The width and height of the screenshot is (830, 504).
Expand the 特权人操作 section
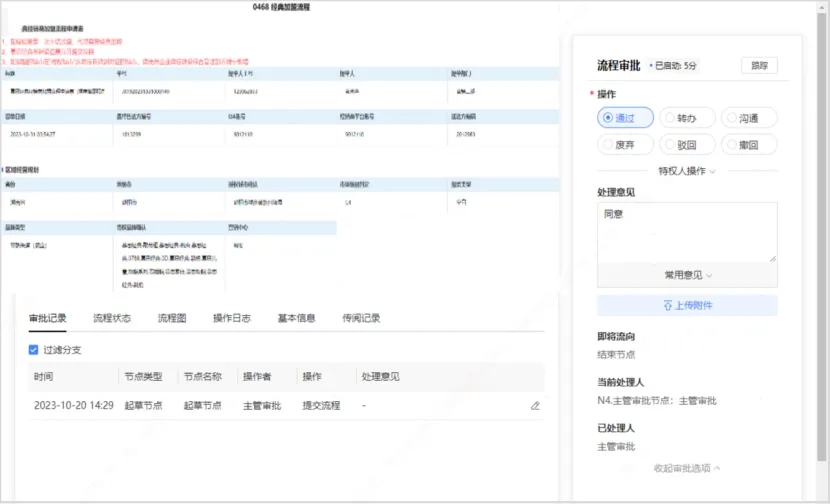687,171
